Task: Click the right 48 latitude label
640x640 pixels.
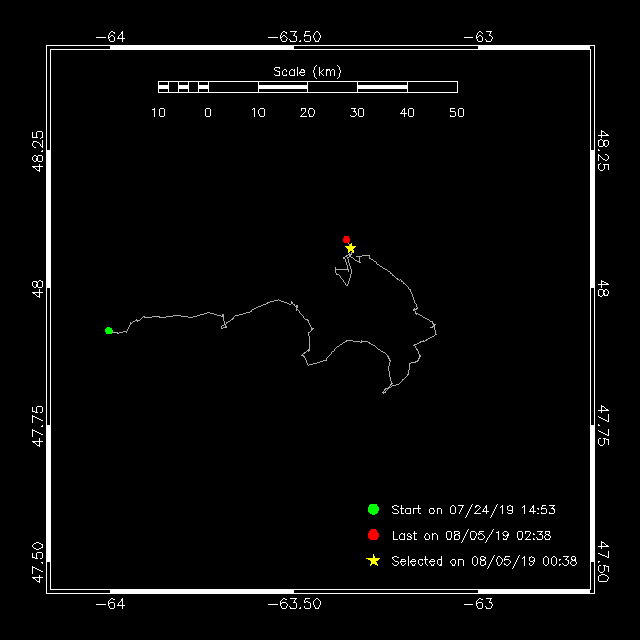Action: point(603,288)
